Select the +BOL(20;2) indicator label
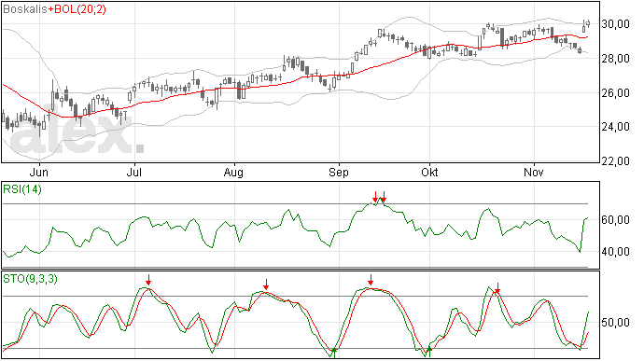 [77, 9]
